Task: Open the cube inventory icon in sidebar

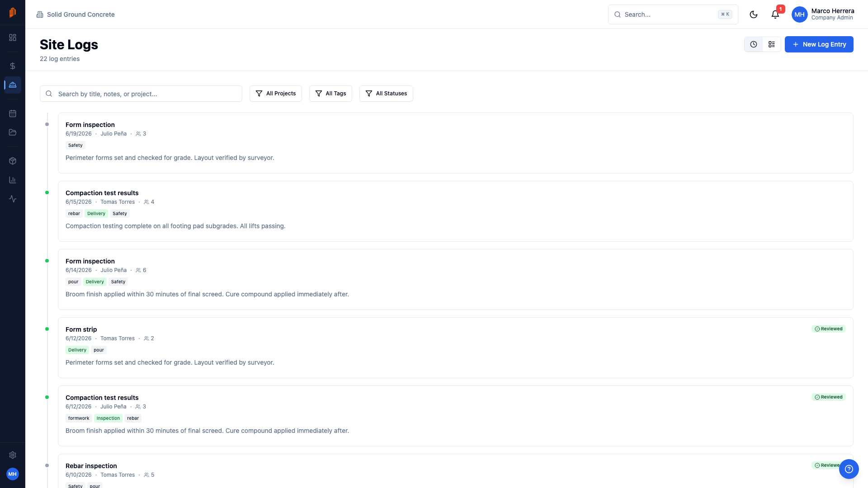Action: click(13, 161)
